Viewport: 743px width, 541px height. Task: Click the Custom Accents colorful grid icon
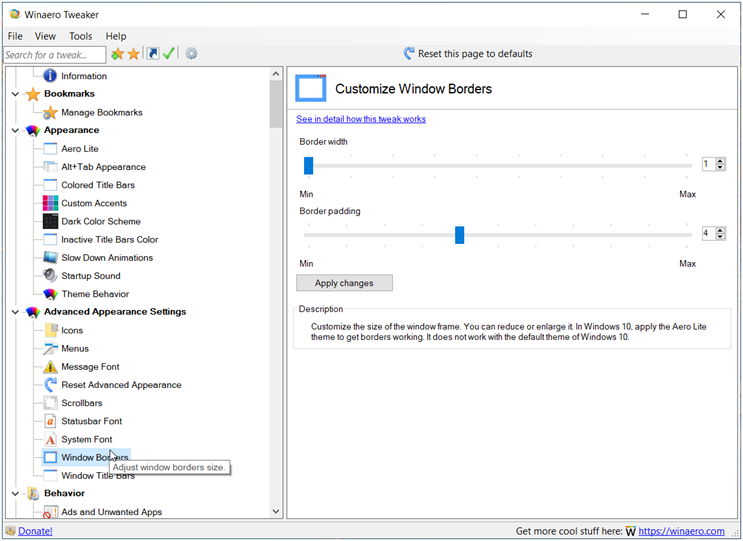click(50, 203)
